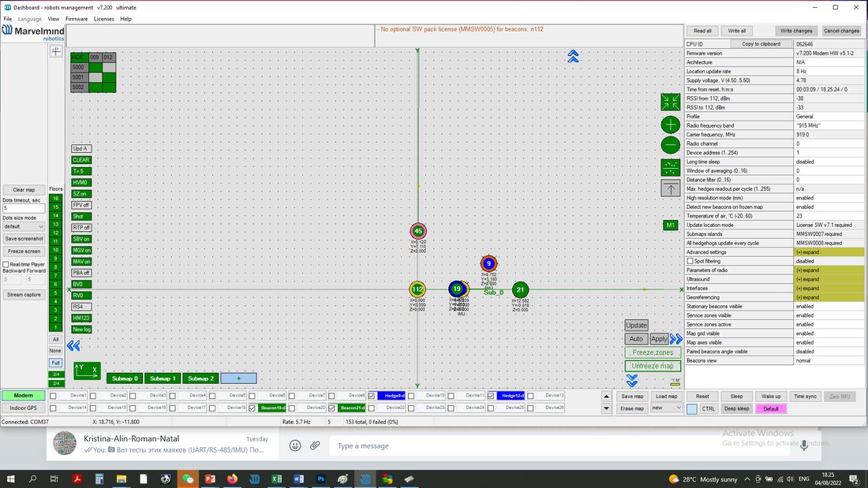Open the Firmware menu

click(x=77, y=19)
